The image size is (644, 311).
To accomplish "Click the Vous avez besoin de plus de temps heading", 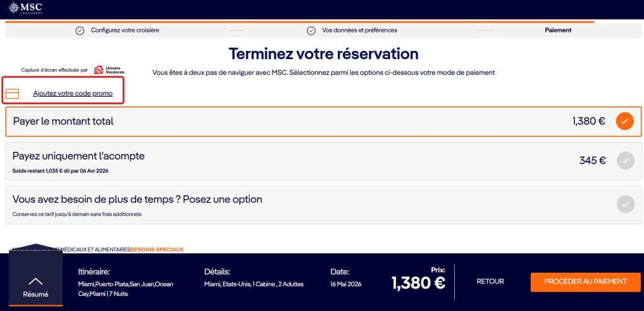I will coord(137,199).
